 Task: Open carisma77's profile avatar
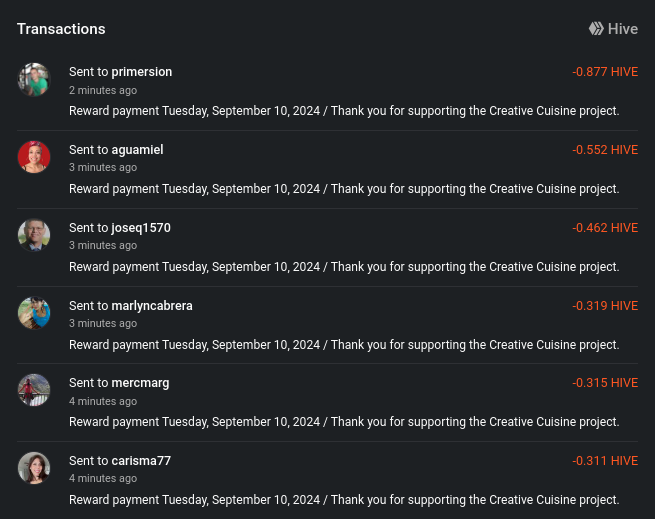34,468
